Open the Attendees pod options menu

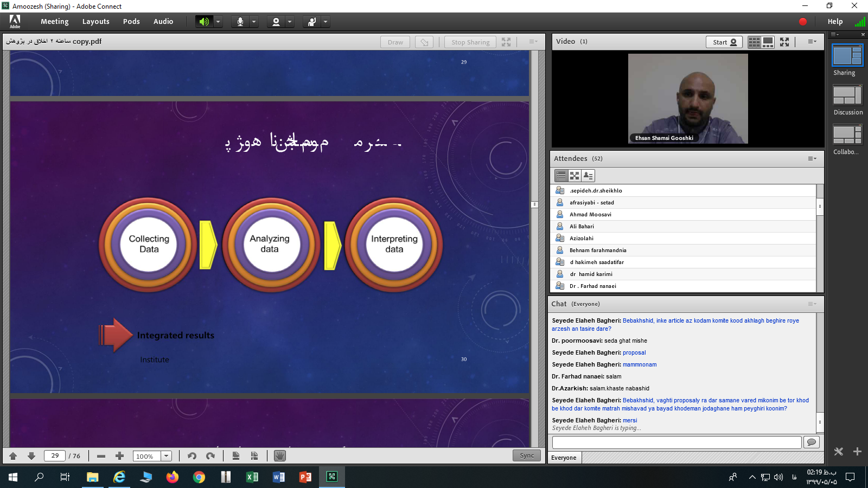[812, 159]
